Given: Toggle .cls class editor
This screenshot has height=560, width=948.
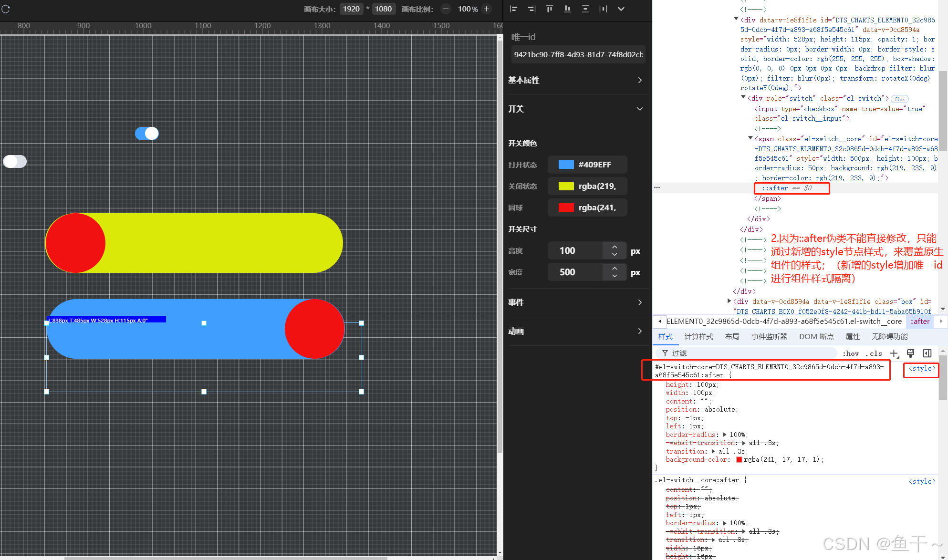Looking at the screenshot, I should 874,353.
